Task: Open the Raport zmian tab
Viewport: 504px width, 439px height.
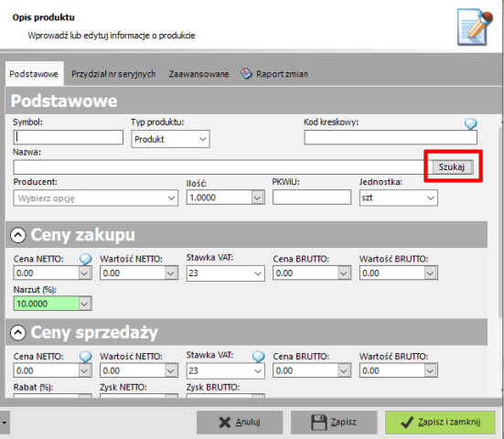Action: [x=274, y=74]
